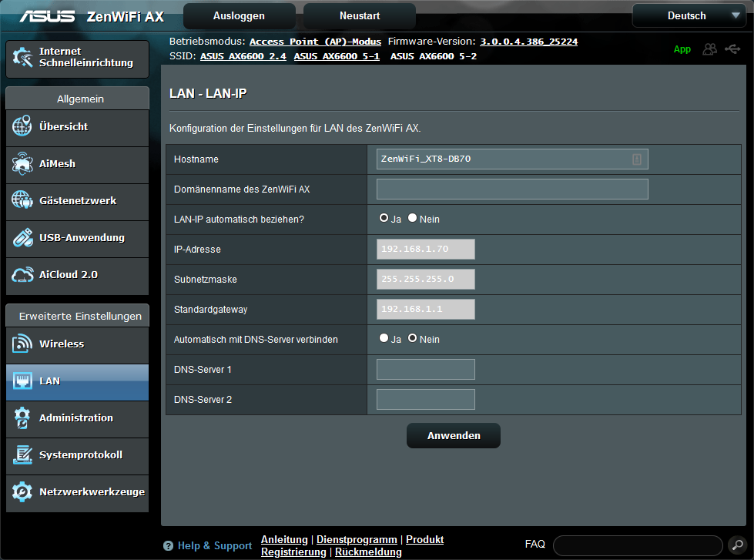
Task: Open the AiMesh menu item
Action: 78,165
